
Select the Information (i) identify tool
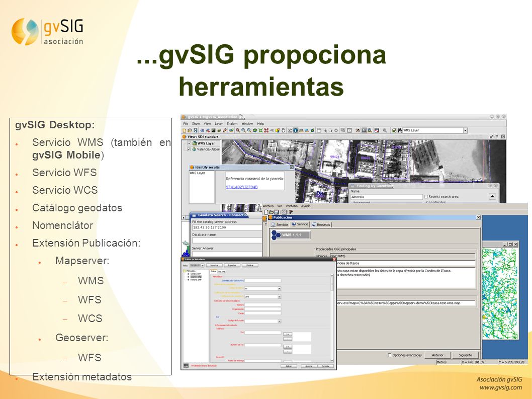coord(295,130)
